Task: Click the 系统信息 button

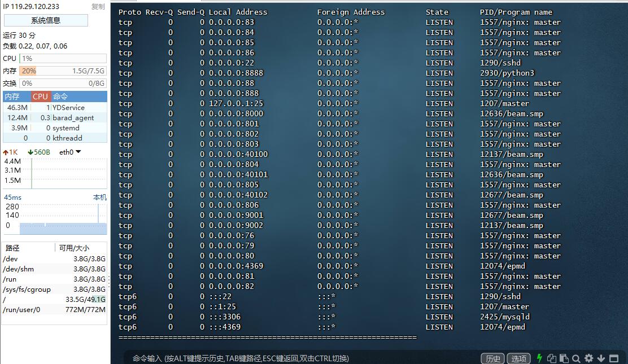Action: pyautogui.click(x=46, y=20)
